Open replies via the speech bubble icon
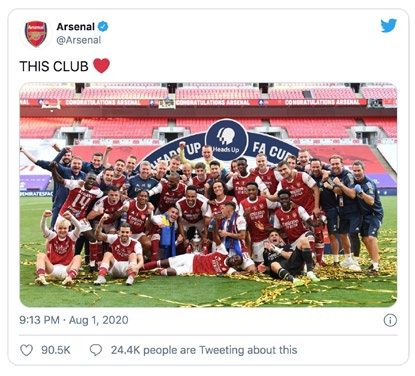The width and height of the screenshot is (415, 376). coord(96,350)
